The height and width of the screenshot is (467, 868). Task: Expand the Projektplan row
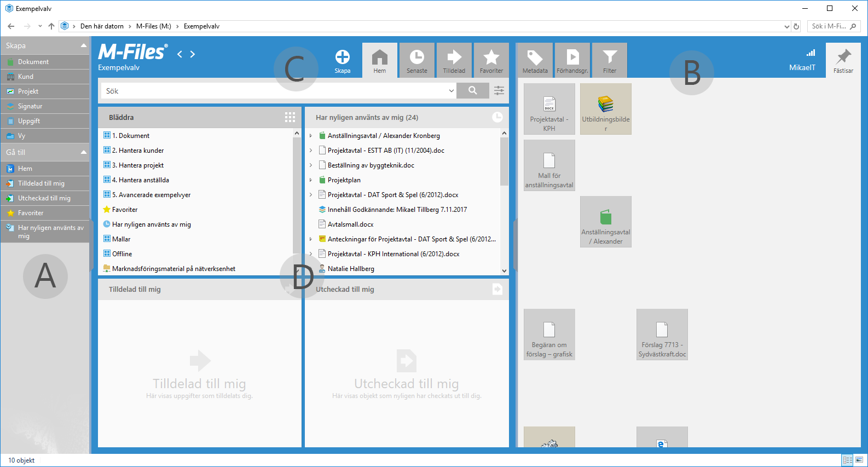click(311, 180)
